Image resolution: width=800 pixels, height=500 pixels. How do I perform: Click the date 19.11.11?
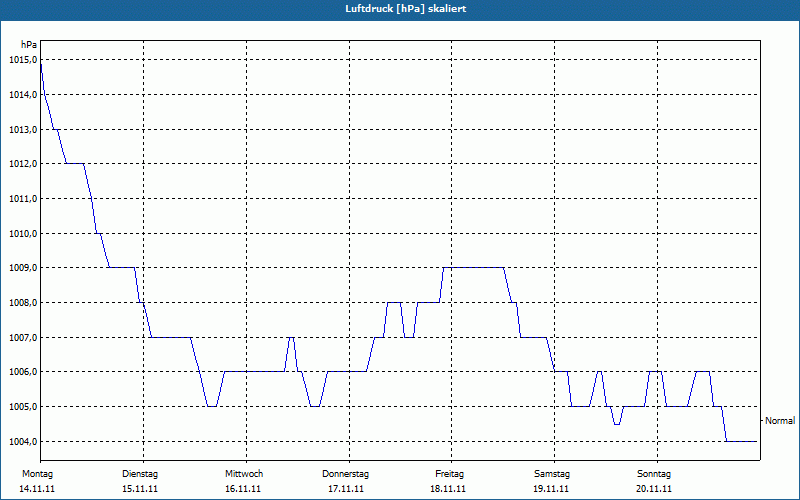click(x=551, y=489)
